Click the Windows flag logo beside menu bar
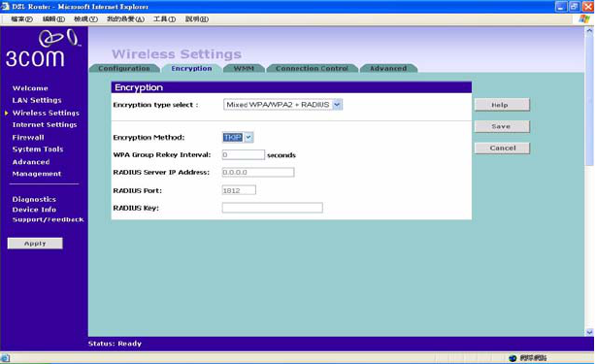 coord(584,19)
